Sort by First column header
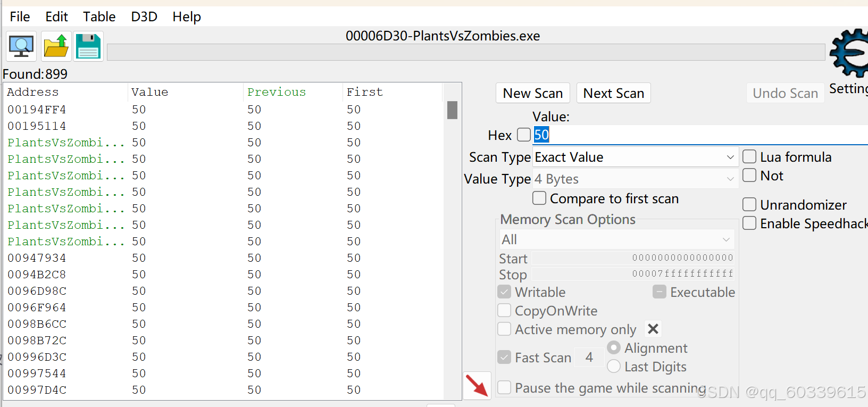The image size is (868, 407). pyautogui.click(x=393, y=92)
